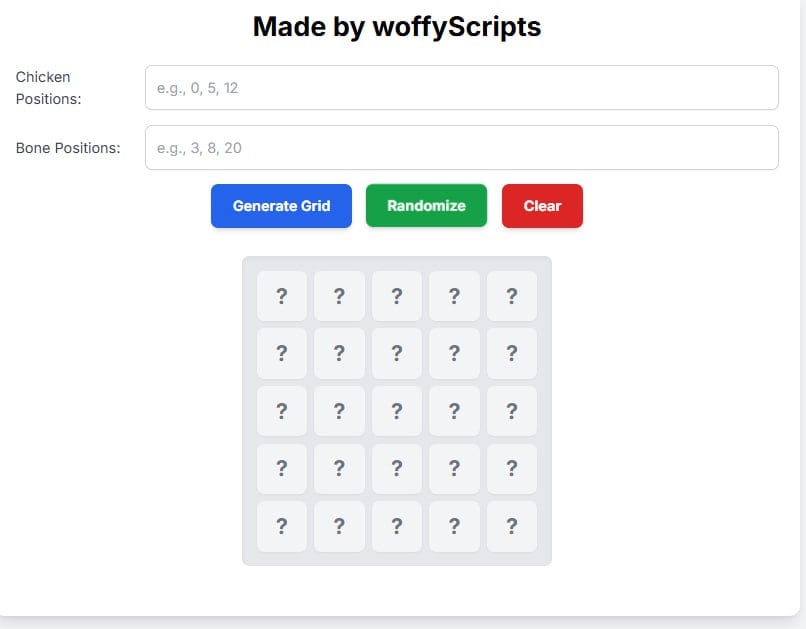
Task: Click third row, fifth column tile
Action: coord(512,411)
